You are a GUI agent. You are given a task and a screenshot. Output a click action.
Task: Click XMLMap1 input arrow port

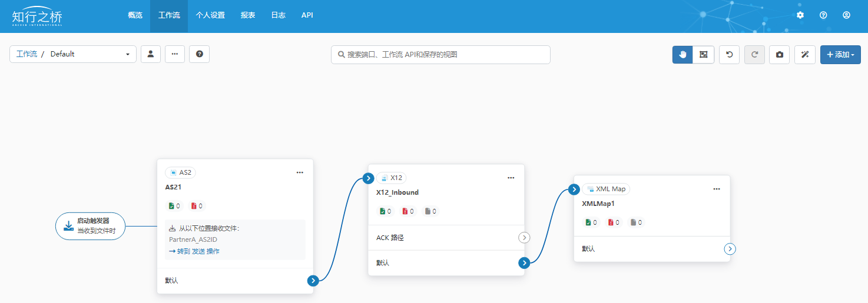pyautogui.click(x=574, y=189)
